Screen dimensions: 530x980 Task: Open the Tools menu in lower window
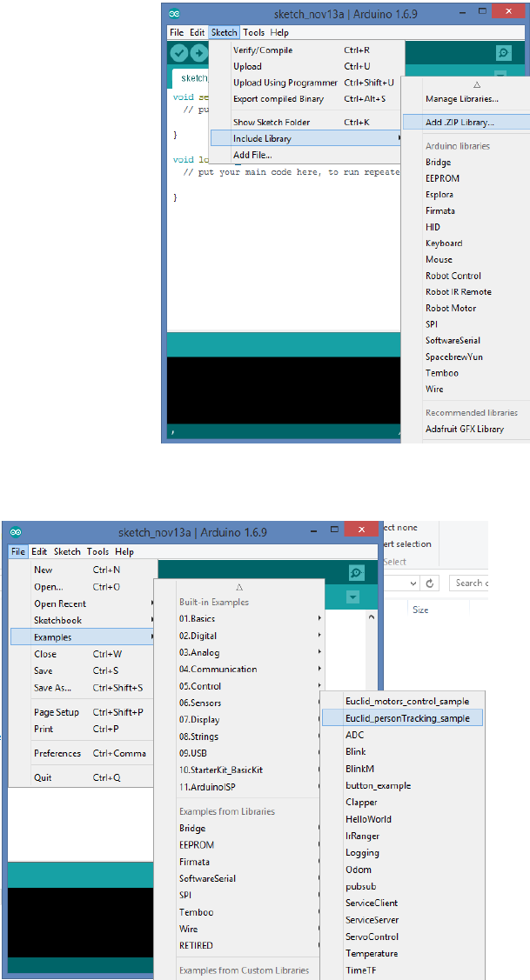click(97, 552)
